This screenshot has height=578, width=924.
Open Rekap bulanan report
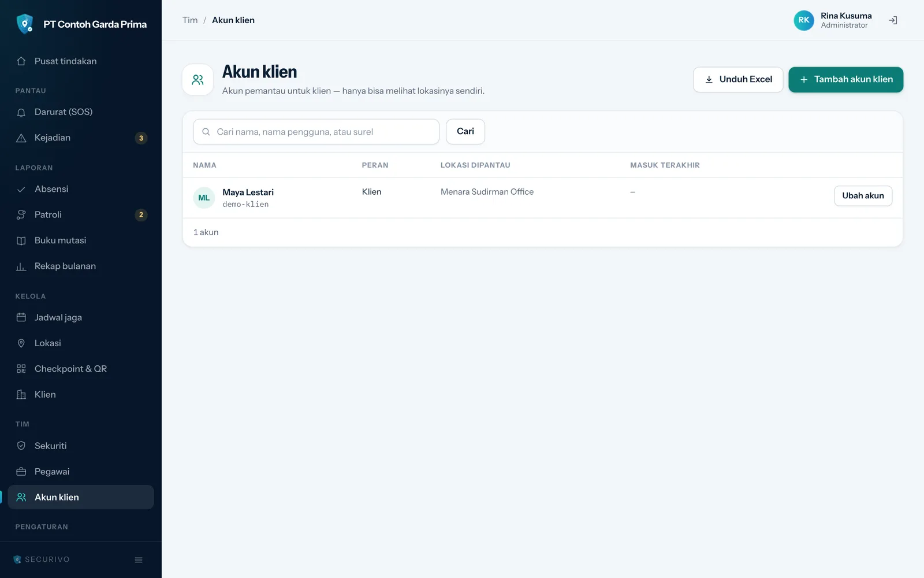pos(81,266)
